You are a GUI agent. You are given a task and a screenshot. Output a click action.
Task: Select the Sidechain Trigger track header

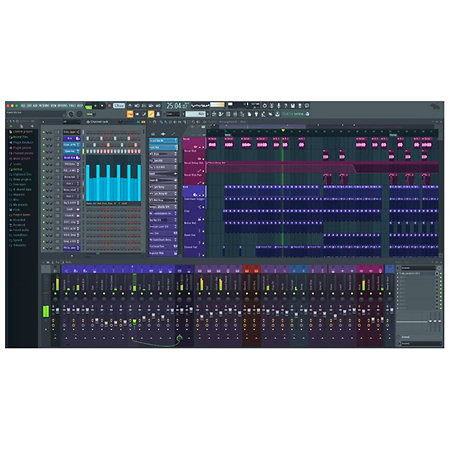[194, 203]
